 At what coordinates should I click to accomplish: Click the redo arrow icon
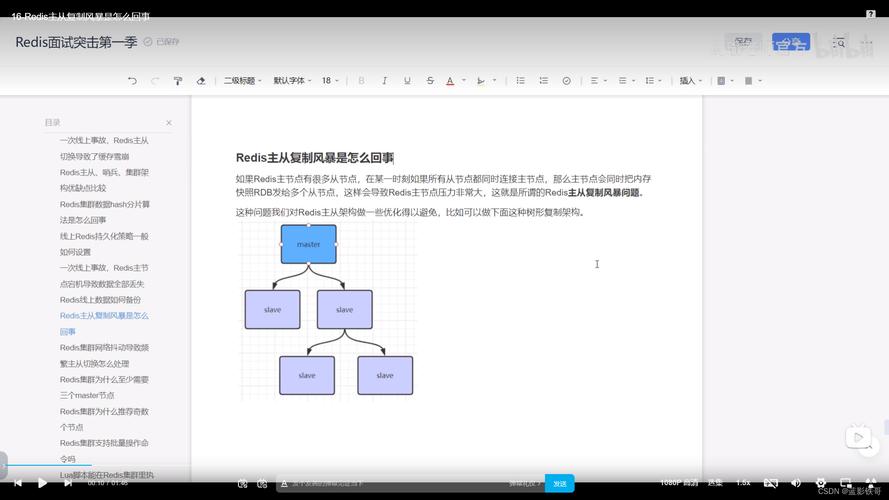pos(155,81)
